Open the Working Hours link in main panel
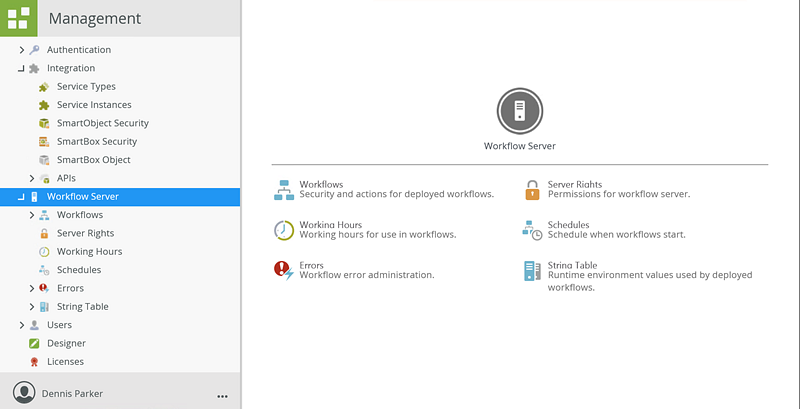Image resolution: width=800 pixels, height=409 pixels. click(x=330, y=225)
